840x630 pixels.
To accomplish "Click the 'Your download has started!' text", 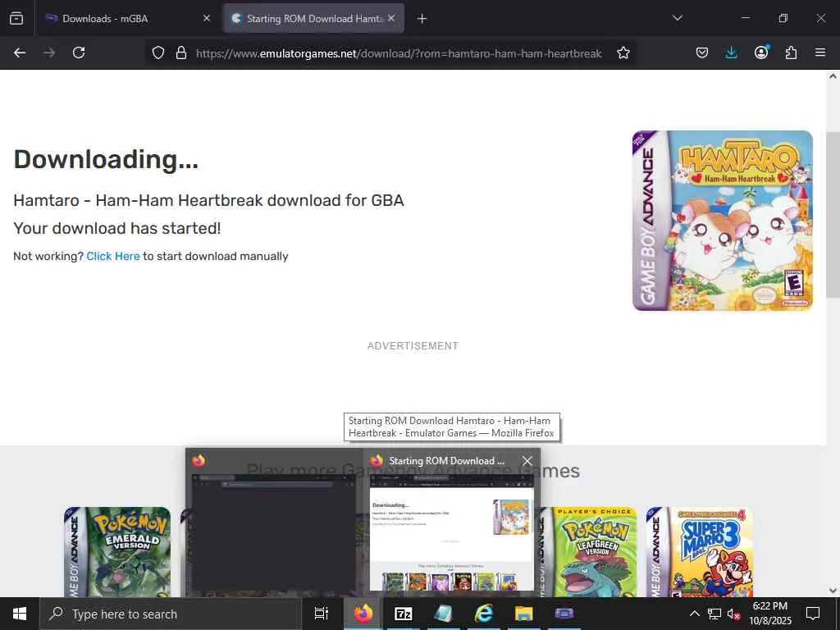I will [x=116, y=228].
